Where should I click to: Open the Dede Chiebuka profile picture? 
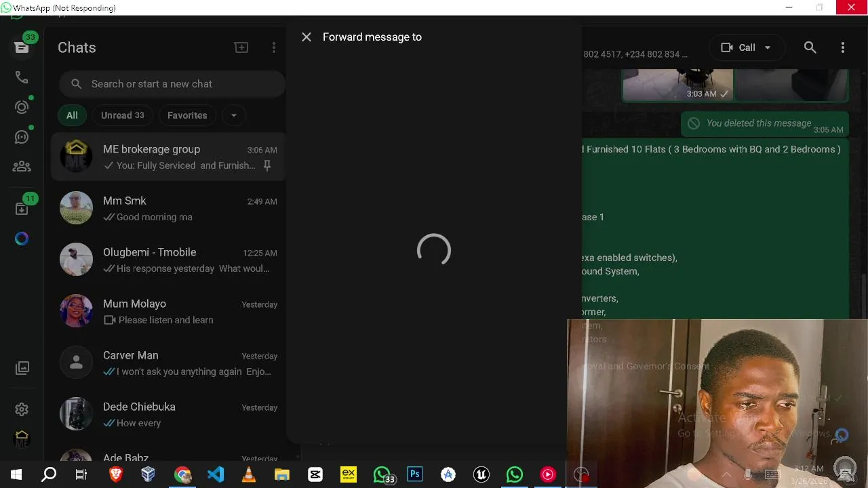[76, 414]
